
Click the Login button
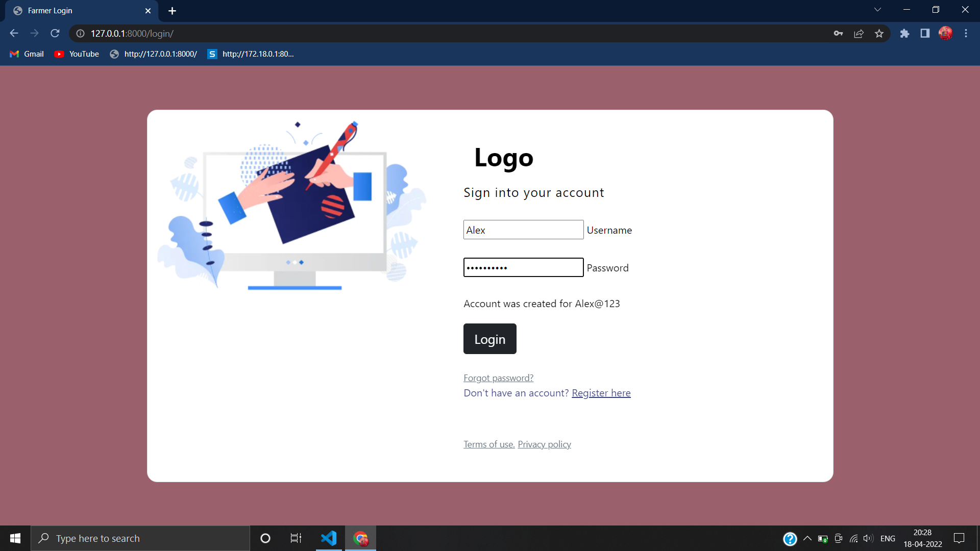point(489,338)
